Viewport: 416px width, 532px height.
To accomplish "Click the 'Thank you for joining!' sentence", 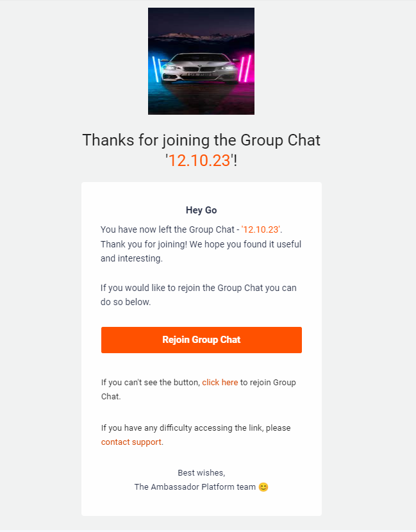I will [x=144, y=244].
